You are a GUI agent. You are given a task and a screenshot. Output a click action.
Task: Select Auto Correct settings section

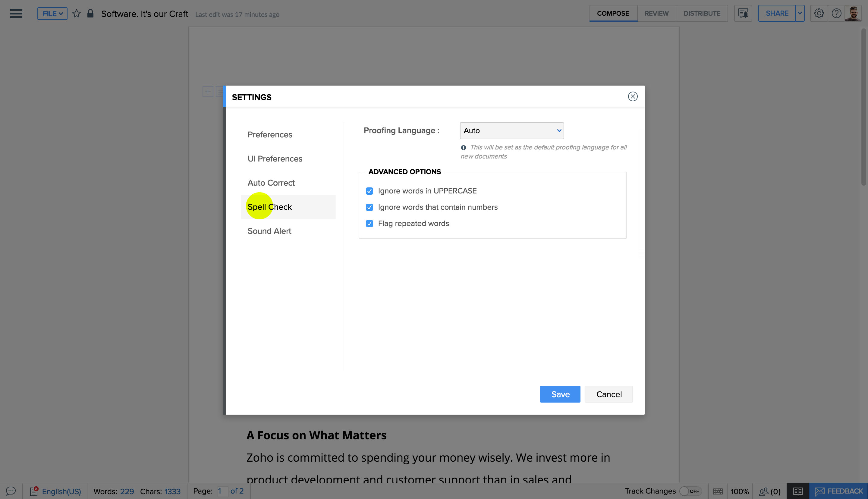[x=271, y=183]
